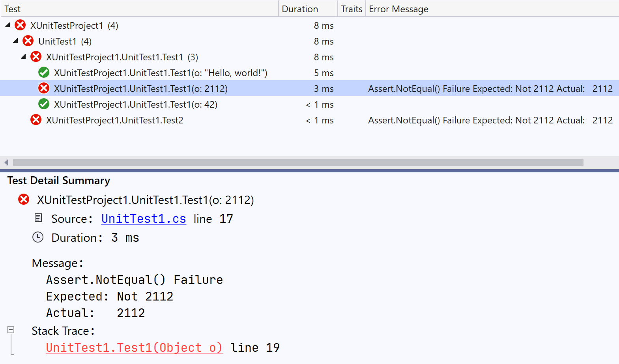Sort by the Test column header

click(x=140, y=9)
